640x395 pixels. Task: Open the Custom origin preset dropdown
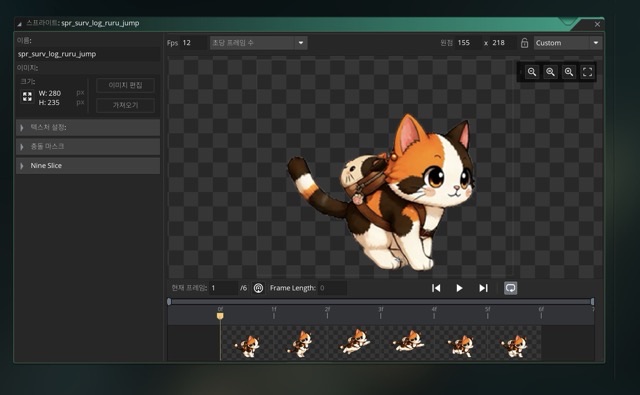click(568, 43)
